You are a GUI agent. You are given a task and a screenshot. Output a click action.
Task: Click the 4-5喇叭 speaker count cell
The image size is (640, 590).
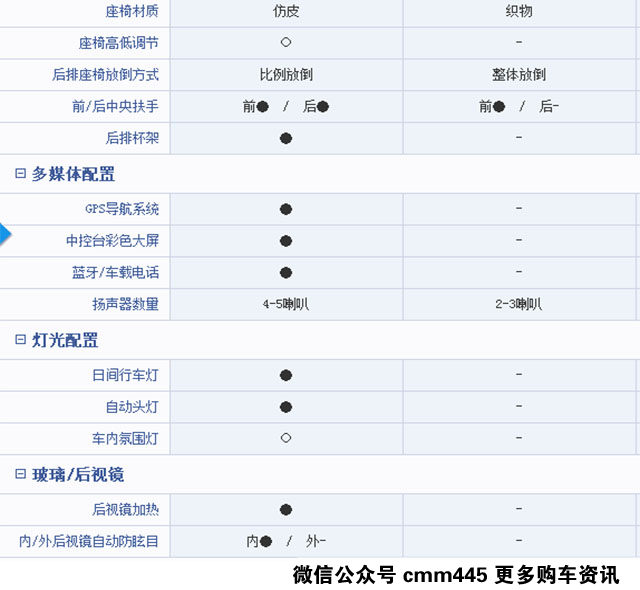(286, 305)
